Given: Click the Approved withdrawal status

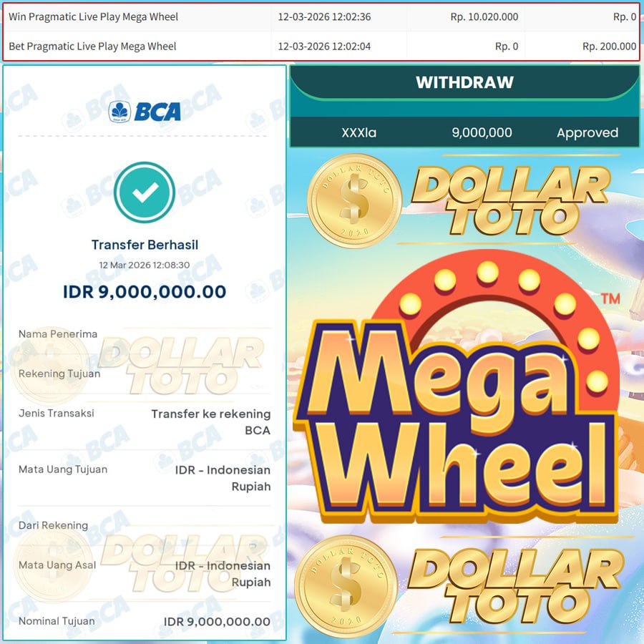Looking at the screenshot, I should click(587, 132).
